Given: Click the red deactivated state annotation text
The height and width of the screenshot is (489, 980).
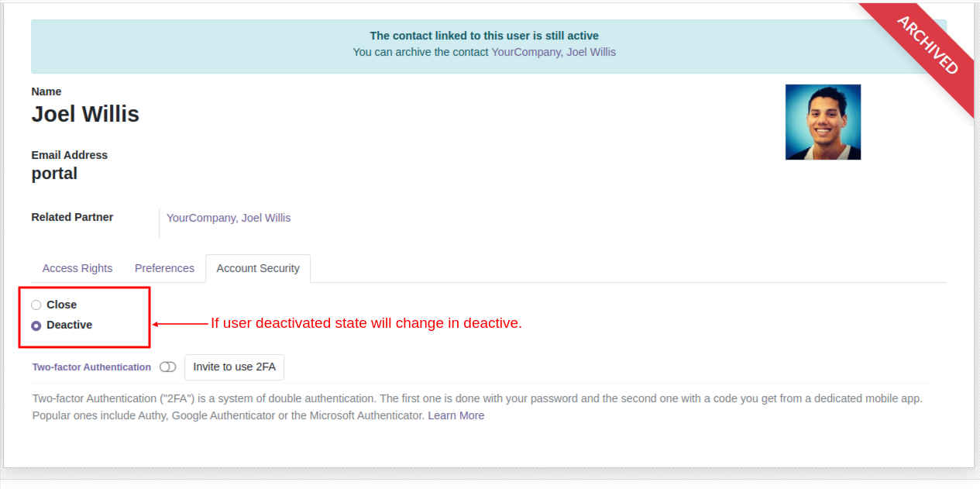Looking at the screenshot, I should coord(366,323).
